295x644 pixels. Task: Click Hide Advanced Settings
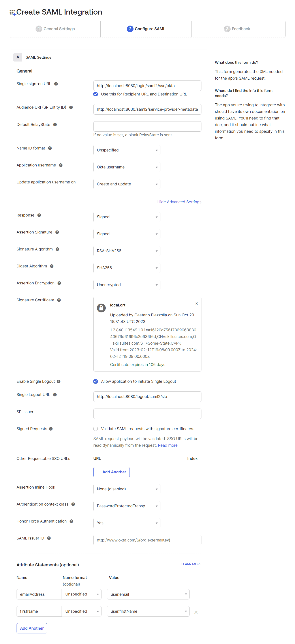click(179, 202)
